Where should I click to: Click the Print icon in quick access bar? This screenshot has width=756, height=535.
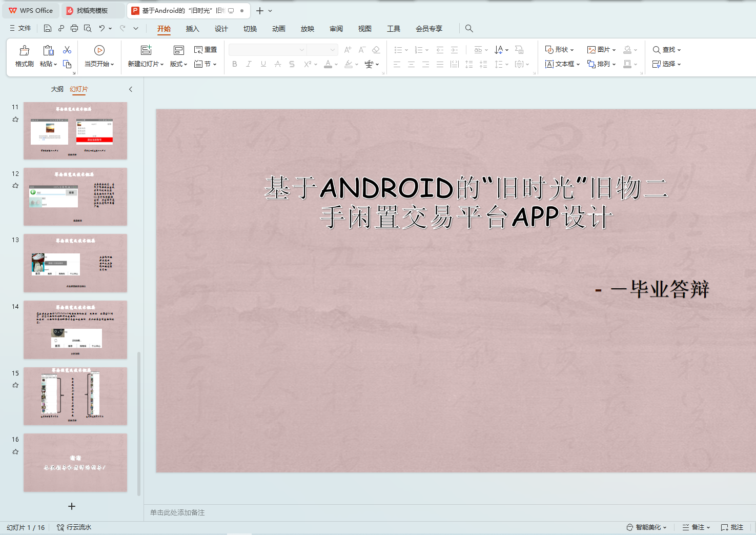click(74, 28)
